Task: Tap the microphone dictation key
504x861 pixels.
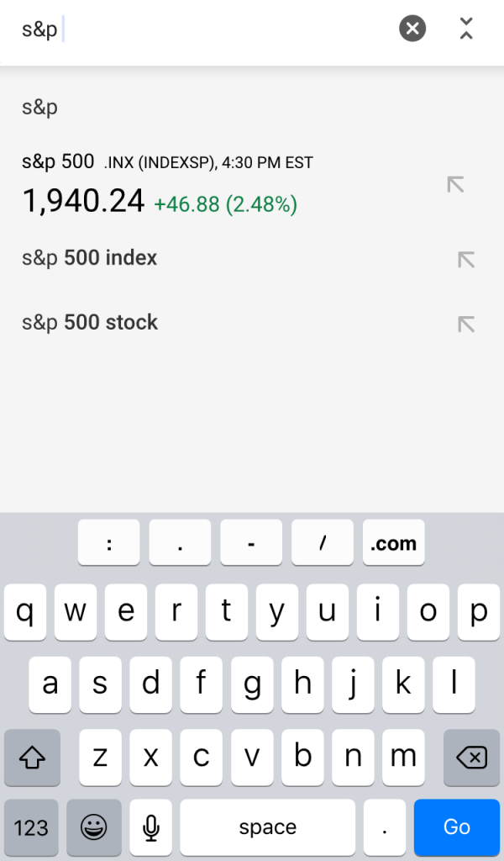Action: (x=151, y=827)
